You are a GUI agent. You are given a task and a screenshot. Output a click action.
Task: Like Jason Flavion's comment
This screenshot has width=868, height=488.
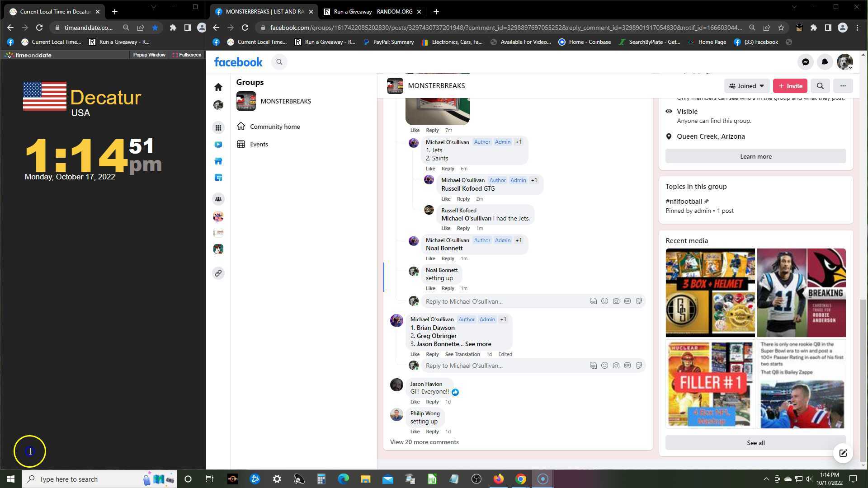click(415, 402)
